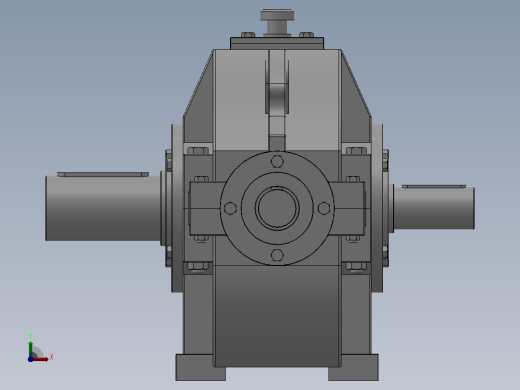Viewport: 520px width, 390px height.
Task: Select the left side bearing cover flange
Action: (177, 208)
